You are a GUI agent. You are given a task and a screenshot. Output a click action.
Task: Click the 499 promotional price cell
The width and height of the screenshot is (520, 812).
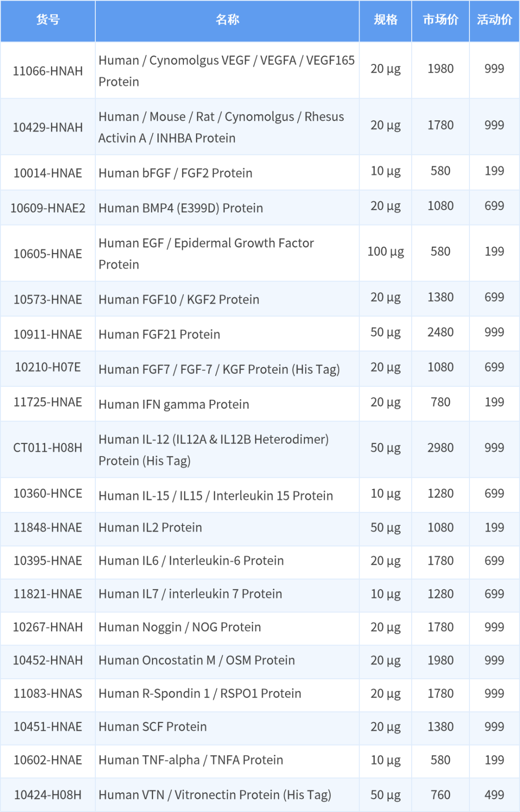coord(494,795)
